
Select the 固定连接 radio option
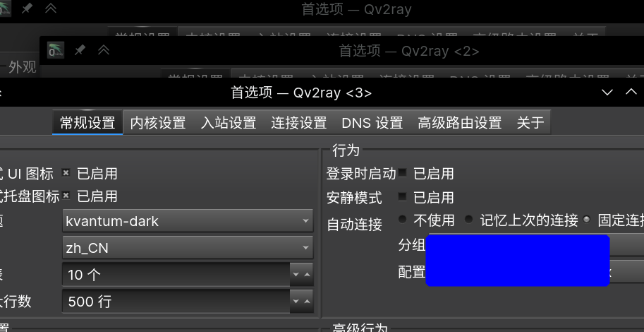586,219
